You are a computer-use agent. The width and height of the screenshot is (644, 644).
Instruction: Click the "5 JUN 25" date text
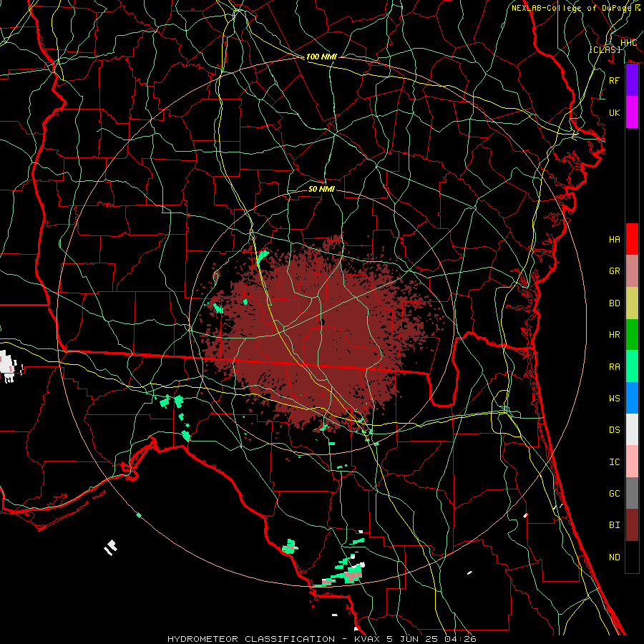(x=413, y=639)
